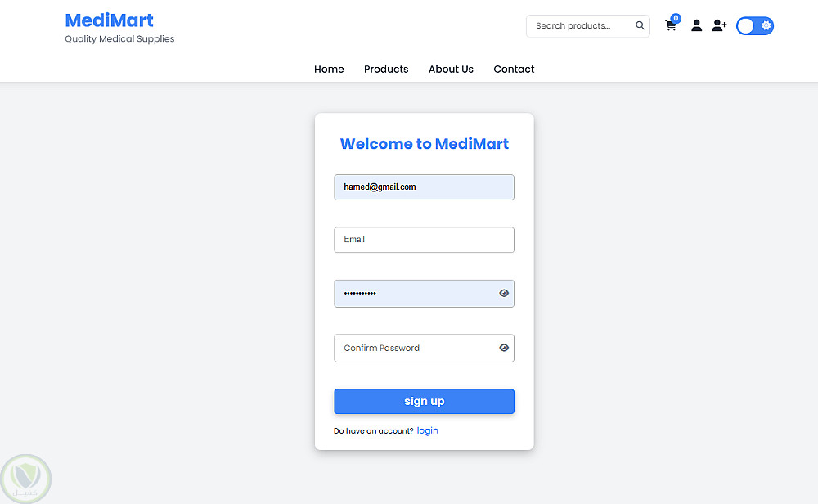
Task: Click the add-user register icon
Action: point(719,26)
